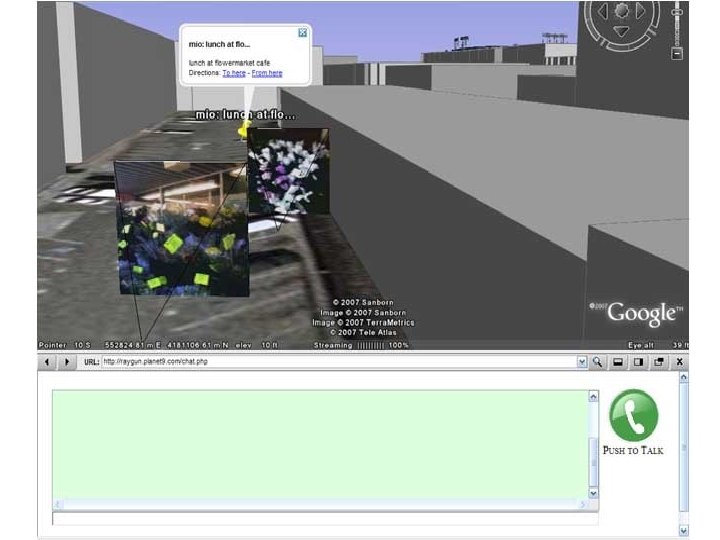Open the "From here" directions link
Image resolution: width=720 pixels, height=540 pixels.
point(267,73)
